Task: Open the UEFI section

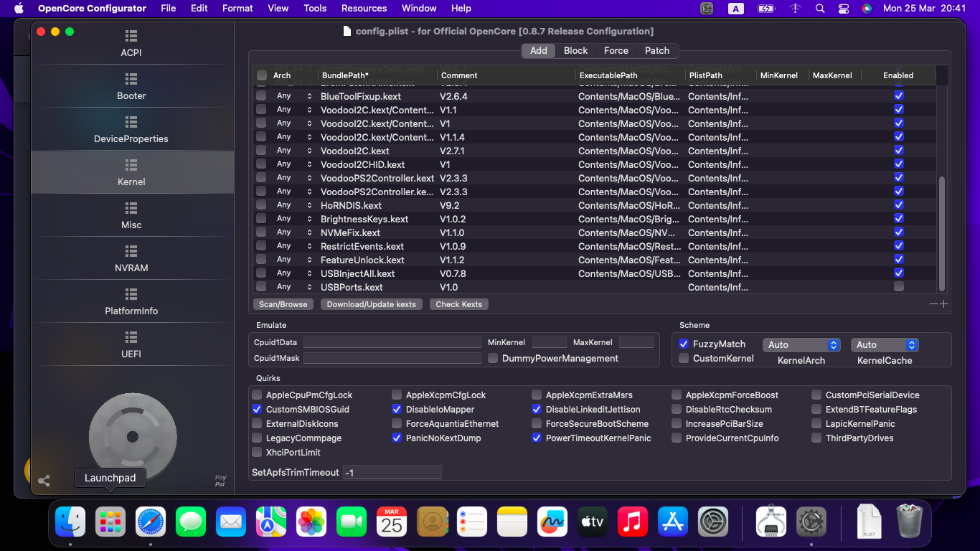Action: (131, 344)
